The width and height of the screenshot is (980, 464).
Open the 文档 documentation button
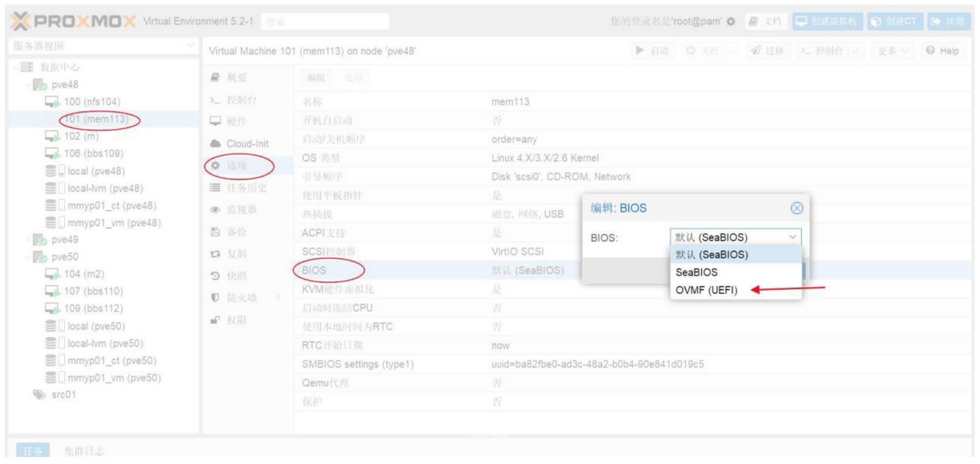[x=765, y=22]
